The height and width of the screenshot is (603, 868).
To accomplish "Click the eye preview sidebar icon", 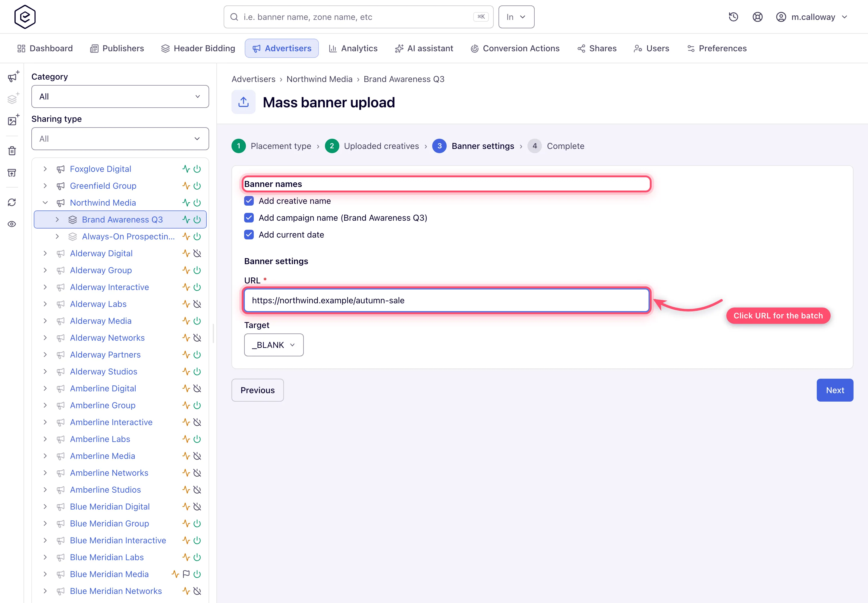I will point(12,224).
